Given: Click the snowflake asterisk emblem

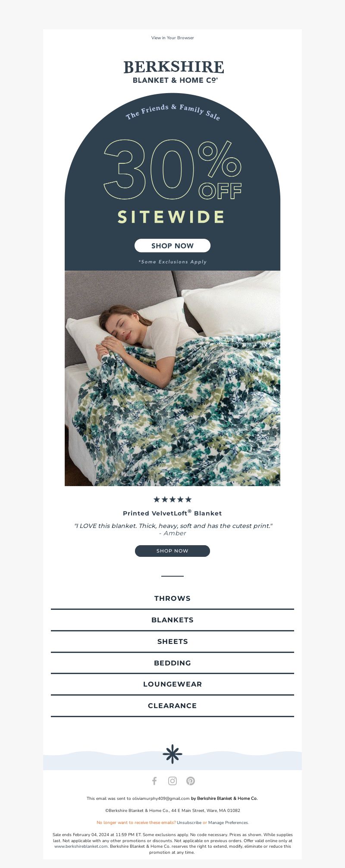Looking at the screenshot, I should coord(172,754).
